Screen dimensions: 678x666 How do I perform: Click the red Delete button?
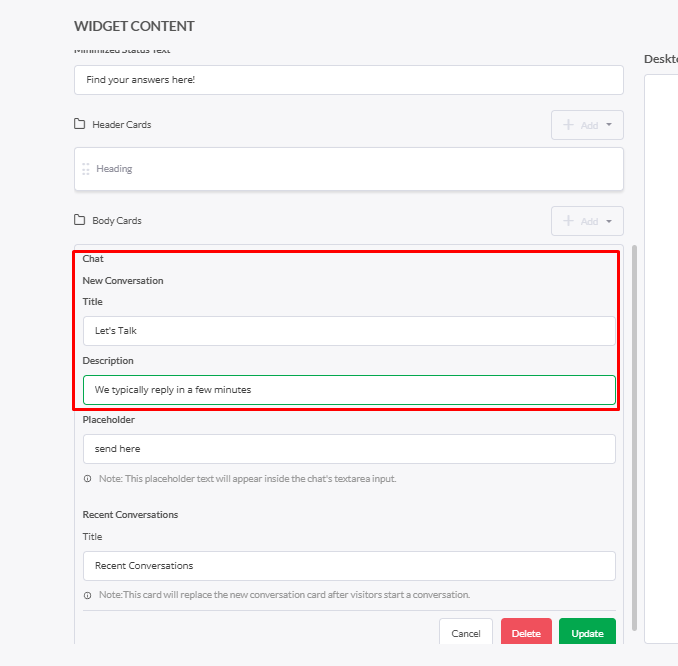[x=526, y=631]
